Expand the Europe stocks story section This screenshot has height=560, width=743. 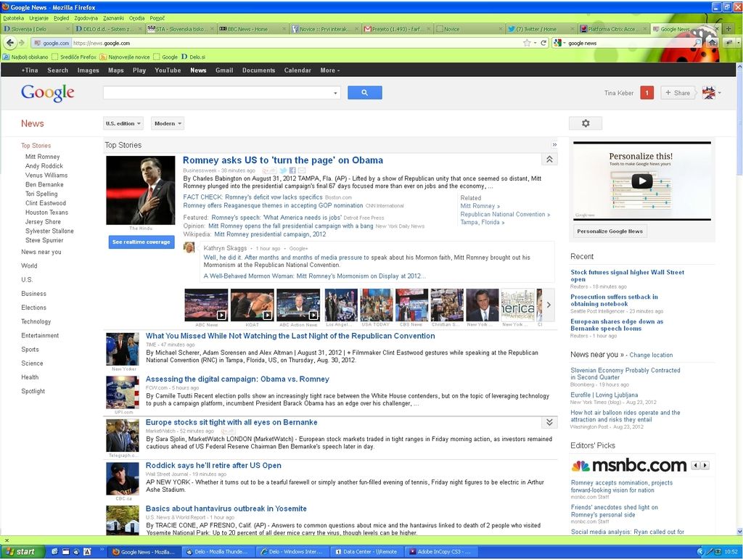click(549, 422)
